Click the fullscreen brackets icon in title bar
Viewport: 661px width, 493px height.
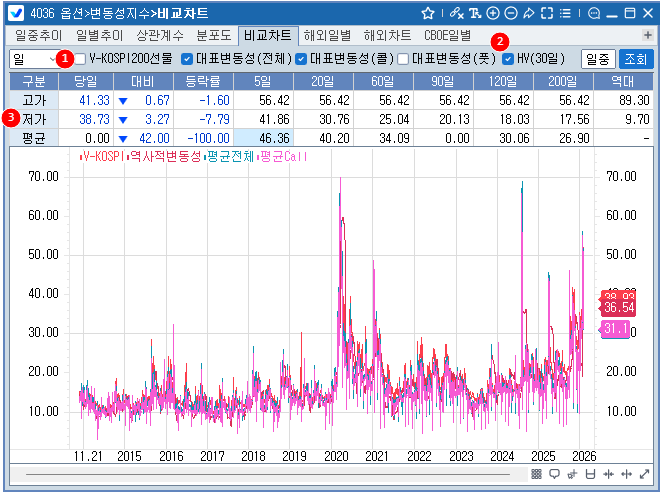[x=546, y=13]
